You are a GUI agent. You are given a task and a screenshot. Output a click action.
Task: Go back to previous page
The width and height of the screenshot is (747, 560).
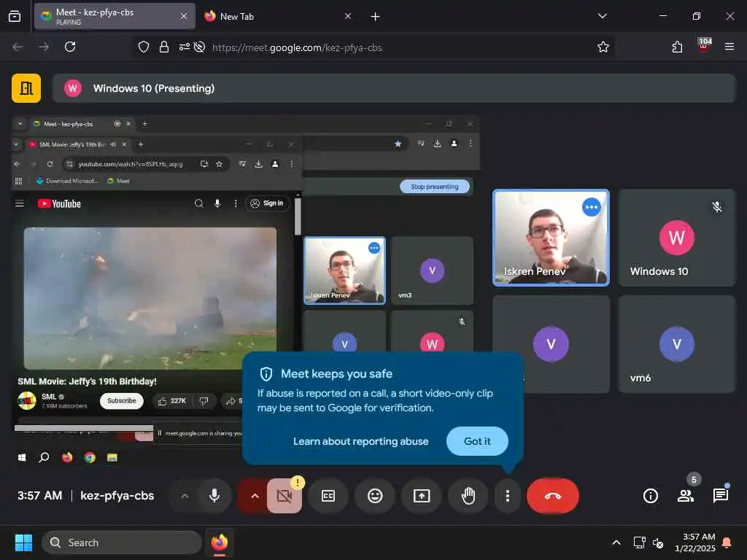[18, 47]
